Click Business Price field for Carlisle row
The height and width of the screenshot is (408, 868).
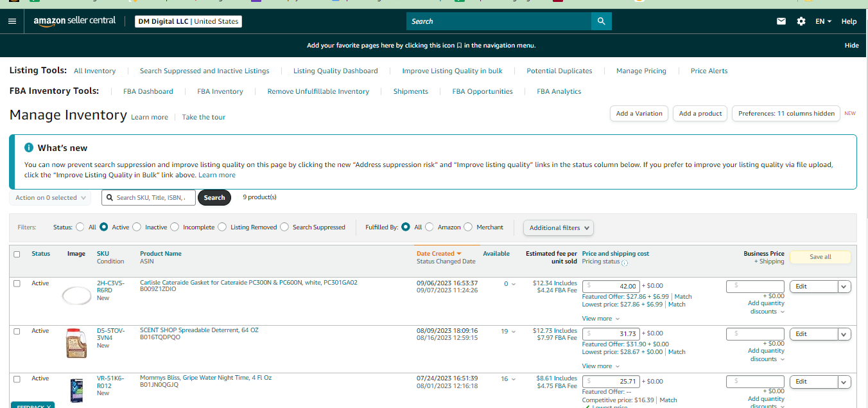[755, 287]
